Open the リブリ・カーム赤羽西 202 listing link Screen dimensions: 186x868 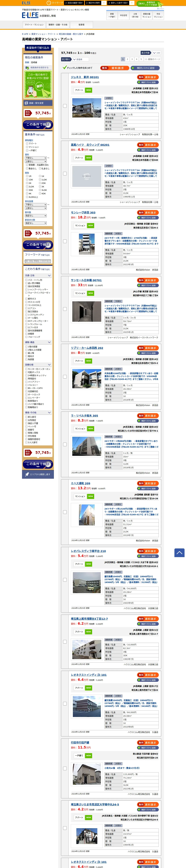[87, 348]
